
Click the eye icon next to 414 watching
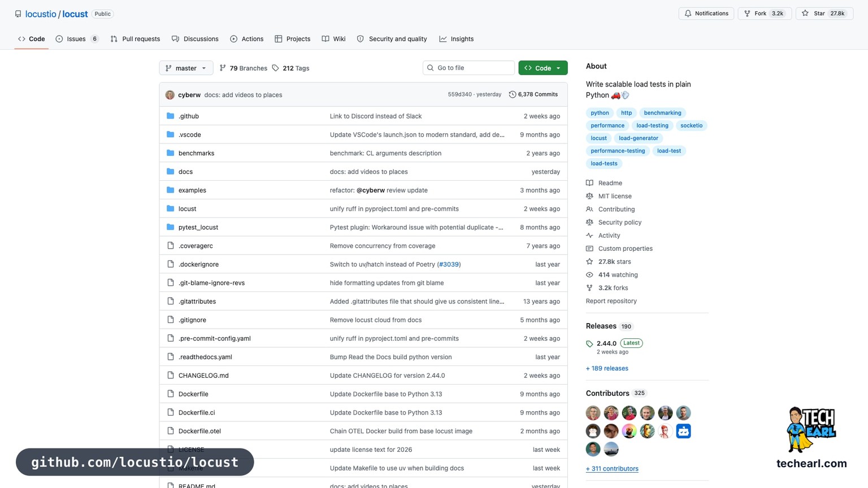(x=589, y=274)
